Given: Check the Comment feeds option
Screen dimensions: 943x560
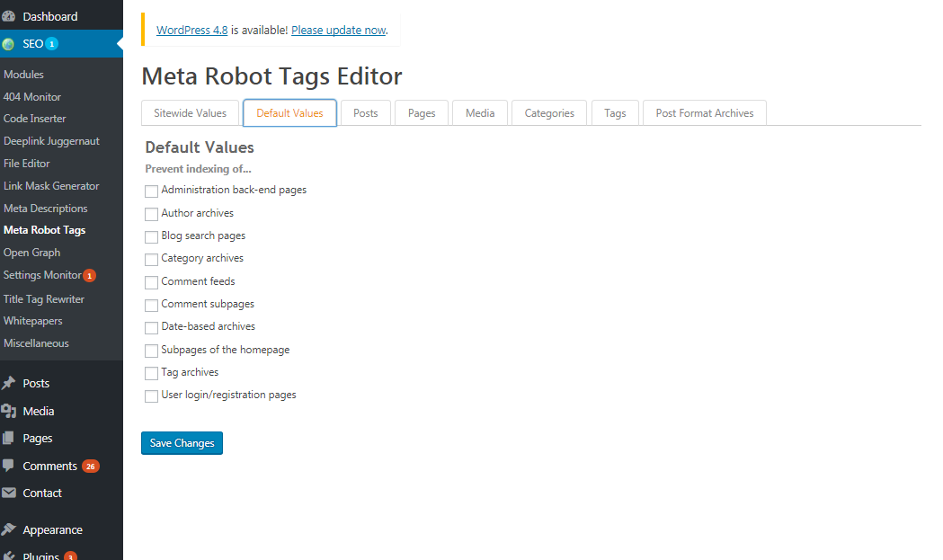Looking at the screenshot, I should pos(151,282).
